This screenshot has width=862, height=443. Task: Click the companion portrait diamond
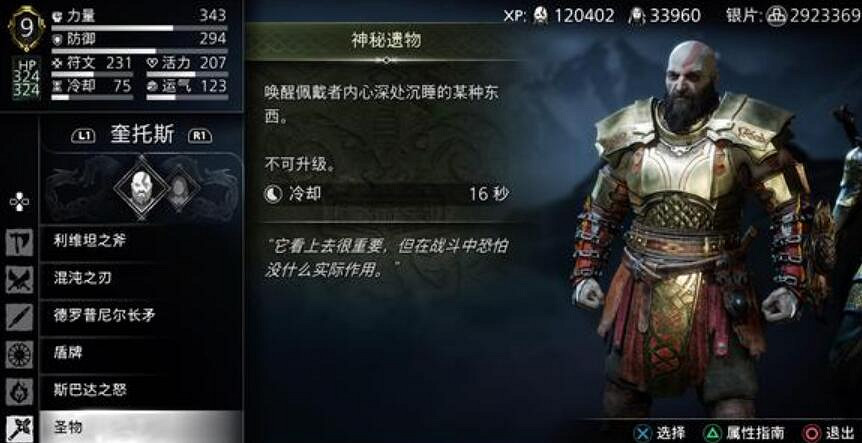pyautogui.click(x=181, y=187)
